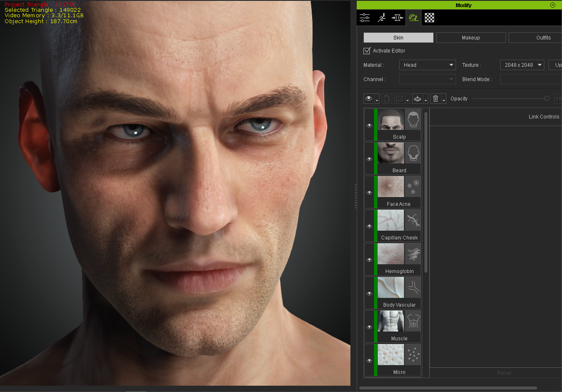
Task: Click the Face Acne spots type icon
Action: pos(413,187)
